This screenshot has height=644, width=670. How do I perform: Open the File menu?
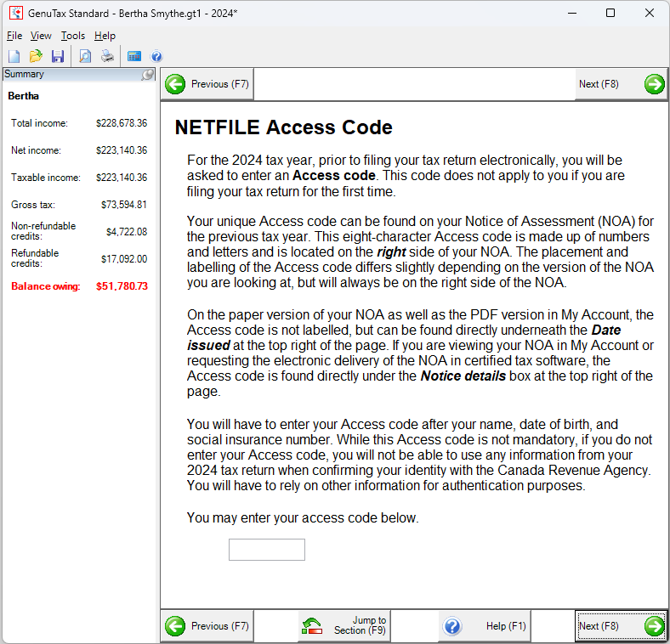(14, 36)
